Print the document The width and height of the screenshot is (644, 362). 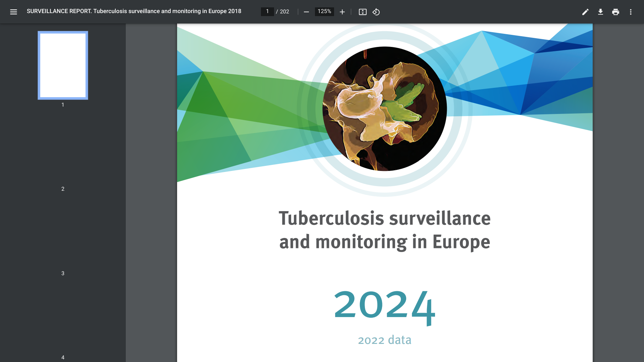[615, 12]
